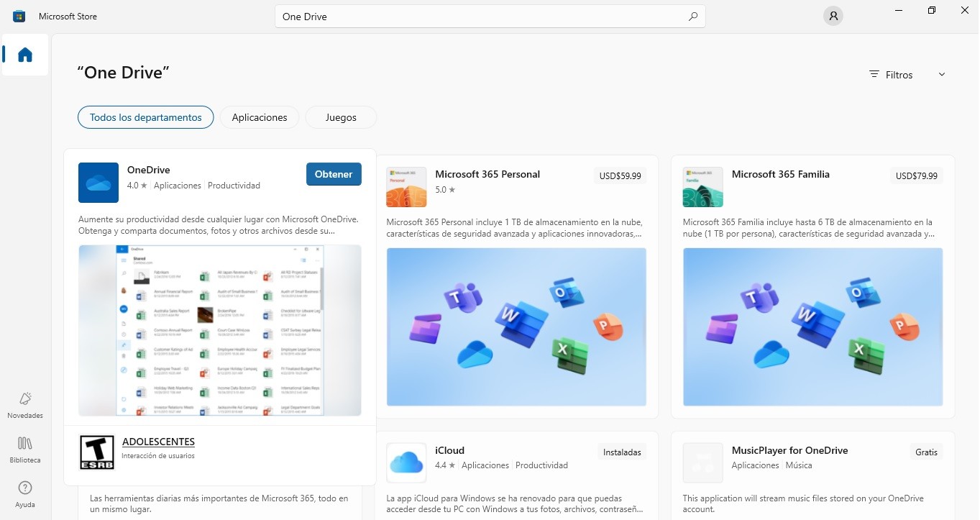
Task: Click the OneDrive app icon
Action: click(x=99, y=183)
